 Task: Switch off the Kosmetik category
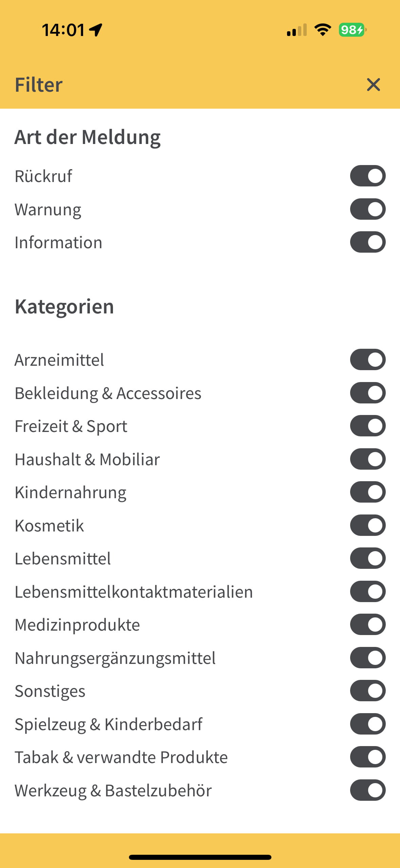(368, 525)
